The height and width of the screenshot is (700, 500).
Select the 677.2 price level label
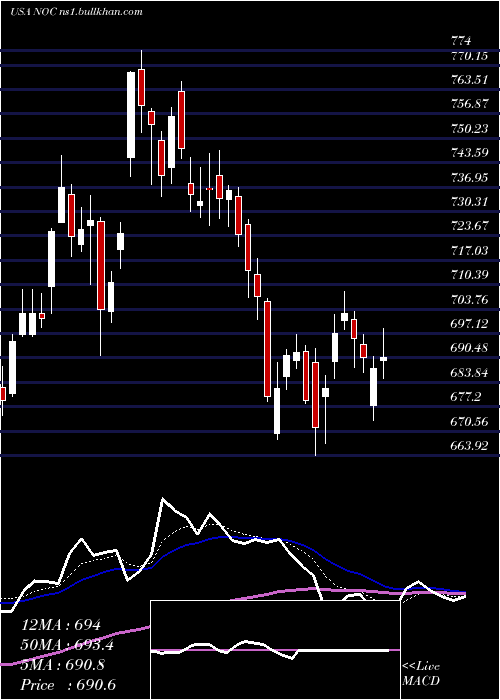(466, 396)
